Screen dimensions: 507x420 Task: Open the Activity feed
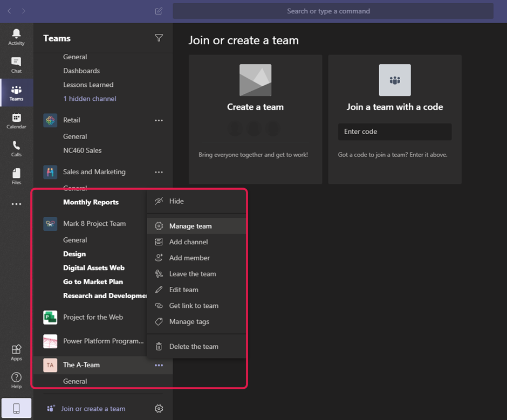16,36
